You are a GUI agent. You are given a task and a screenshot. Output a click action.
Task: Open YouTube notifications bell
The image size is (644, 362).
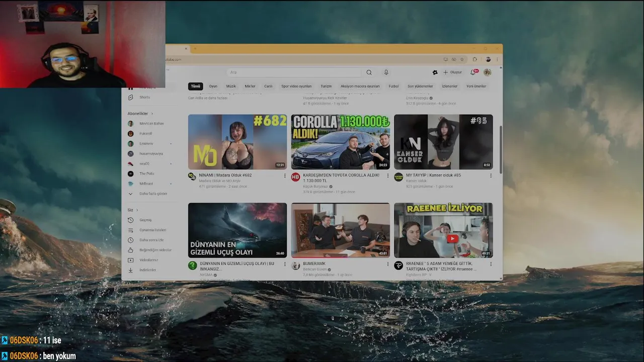point(473,72)
